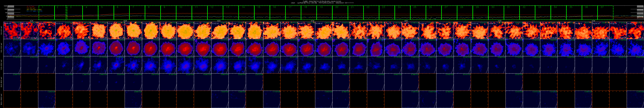This screenshot has width=644, height=108.
Task: Click the FLARE 2004/08/16 title text
Action: pyautogui.click(x=322, y=1)
